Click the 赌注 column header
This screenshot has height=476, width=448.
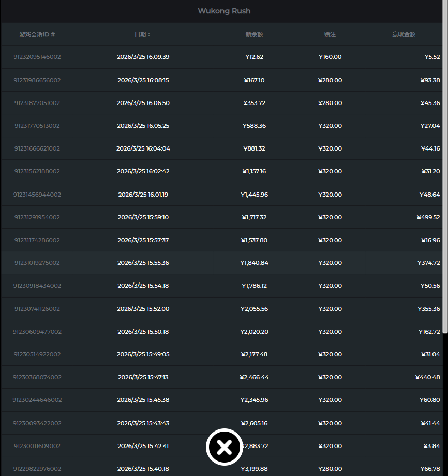click(330, 34)
